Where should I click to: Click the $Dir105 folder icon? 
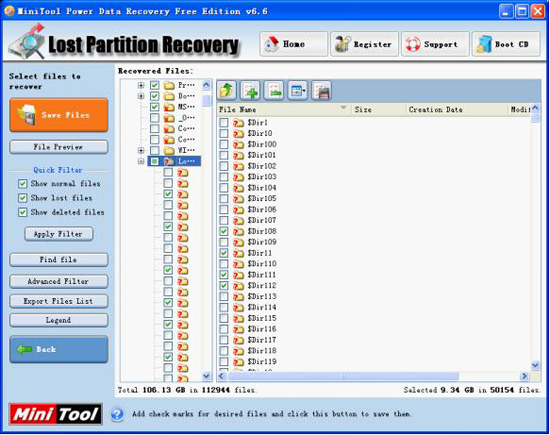[239, 199]
